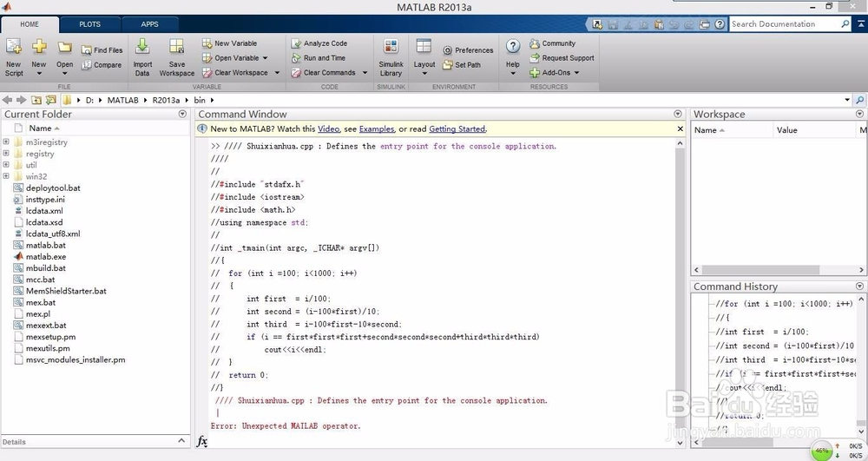Click the Search Documentation field
The width and height of the screenshot is (868, 461).
(784, 24)
